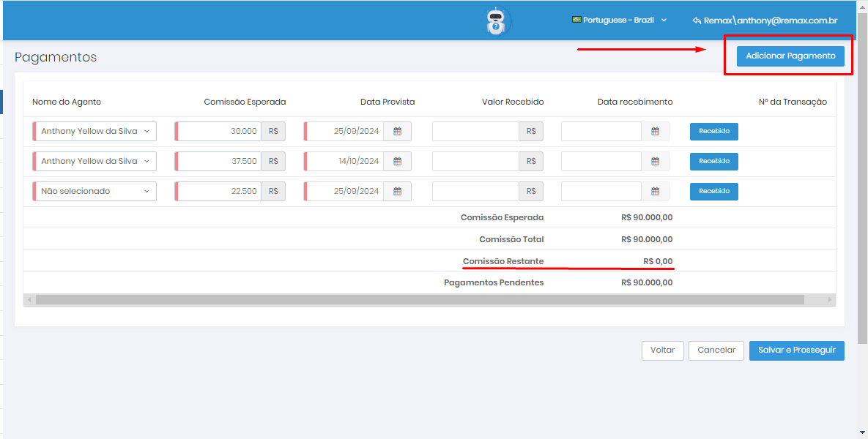Viewport: 868px width, 439px height.
Task: Click the 'Pagamentos' page heading
Action: point(56,57)
